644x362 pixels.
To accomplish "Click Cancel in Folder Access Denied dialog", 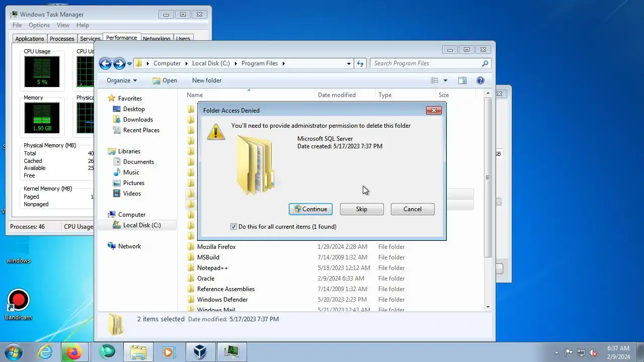I will coord(413,209).
